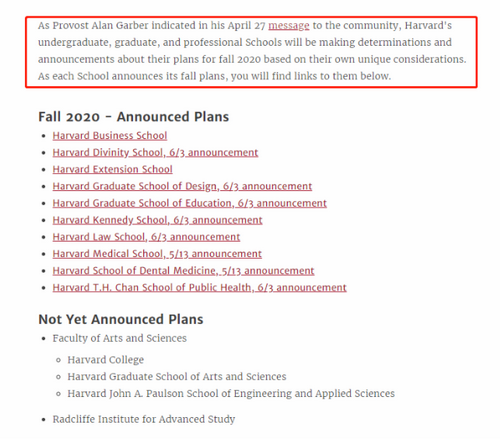Open School of Dental Medicine announcement

pyautogui.click(x=183, y=271)
